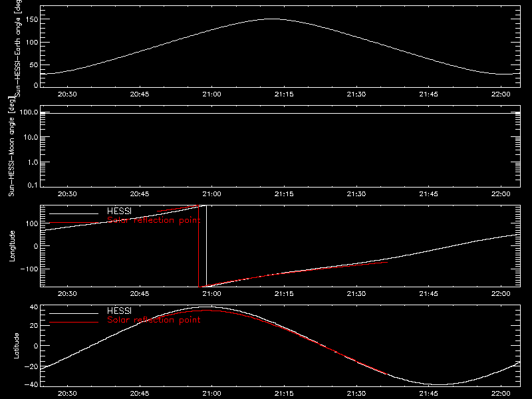Click the 0.1 tick on Moon angle axis
The width and height of the screenshot is (532, 399).
(33, 185)
